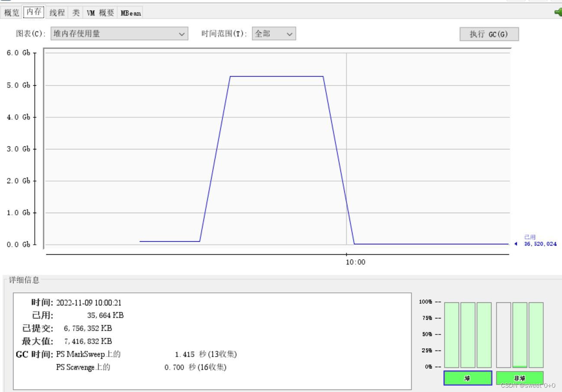Click the middle heap pool bar above 堆

coord(468,335)
